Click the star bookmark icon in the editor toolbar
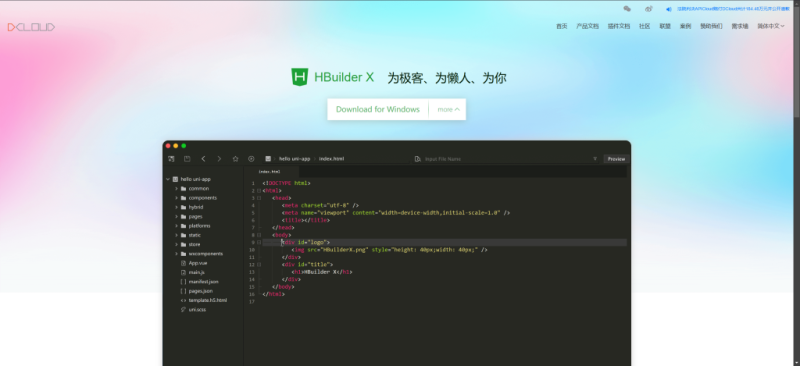The height and width of the screenshot is (366, 800). [x=235, y=159]
